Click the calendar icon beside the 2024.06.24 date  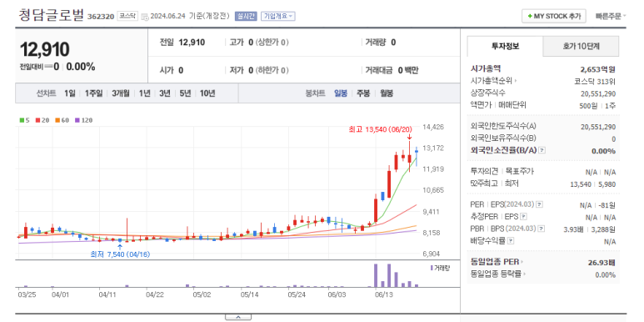pos(145,17)
